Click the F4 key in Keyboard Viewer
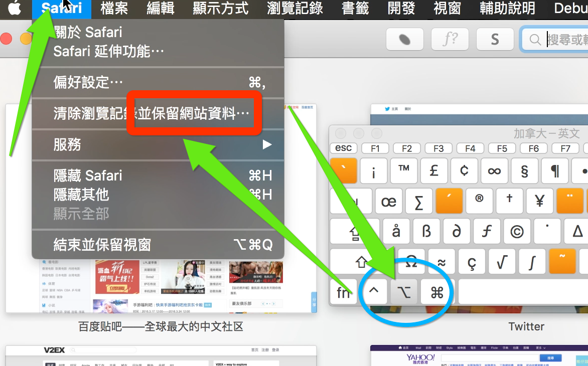This screenshot has width=588, height=366. click(x=470, y=148)
